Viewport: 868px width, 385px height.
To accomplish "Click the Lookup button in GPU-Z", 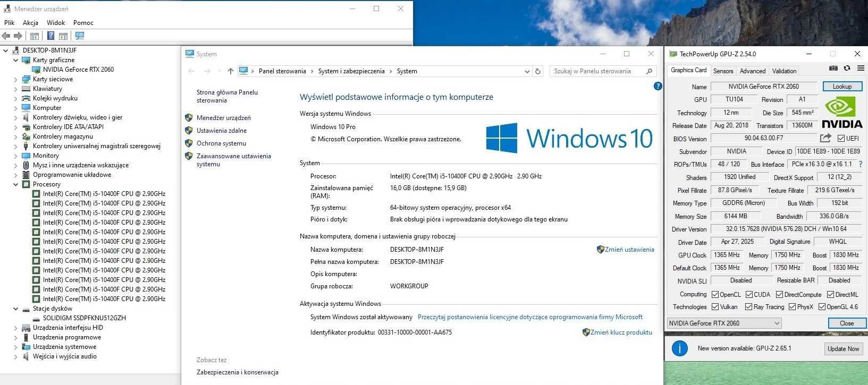I will coord(842,86).
